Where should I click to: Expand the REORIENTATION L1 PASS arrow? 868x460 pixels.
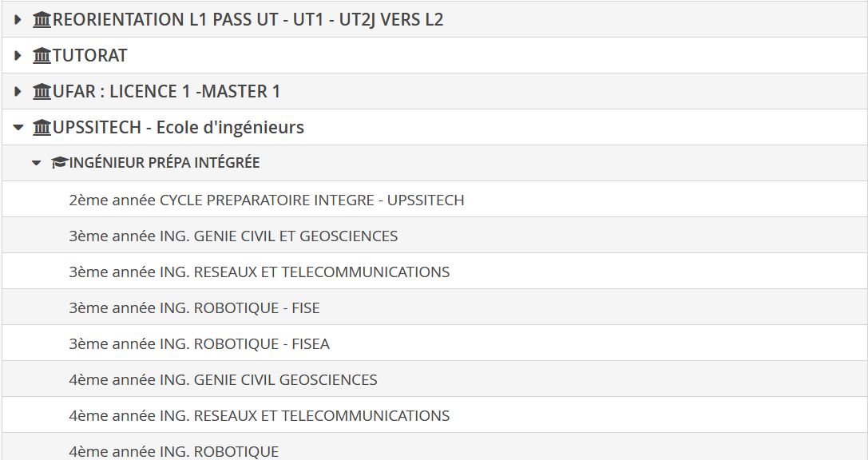(x=18, y=20)
